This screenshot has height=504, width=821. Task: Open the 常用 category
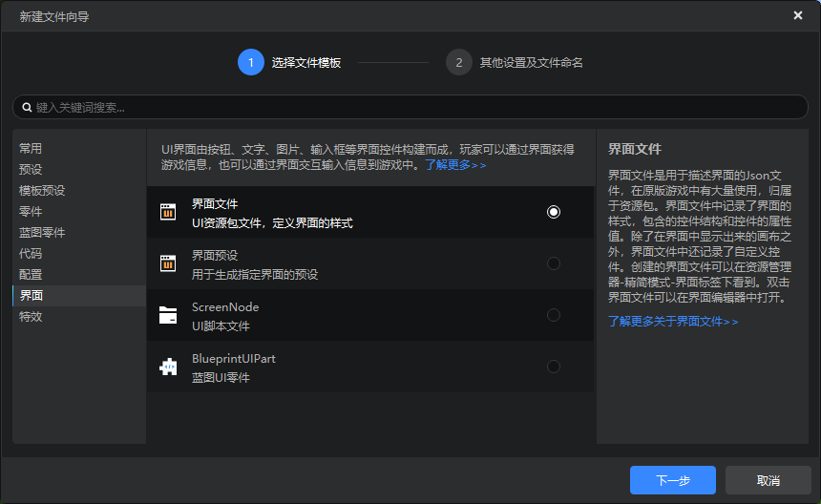pyautogui.click(x=32, y=149)
